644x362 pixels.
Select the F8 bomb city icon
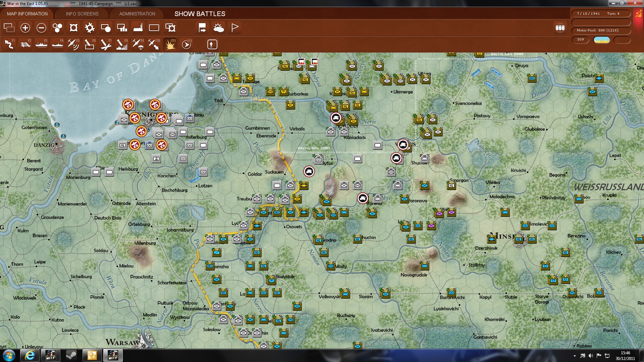(x=122, y=44)
